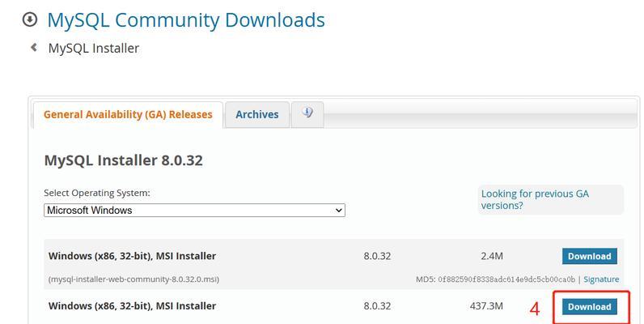
Task: Click the MySQL Installer breadcrumb link
Action: coord(94,48)
